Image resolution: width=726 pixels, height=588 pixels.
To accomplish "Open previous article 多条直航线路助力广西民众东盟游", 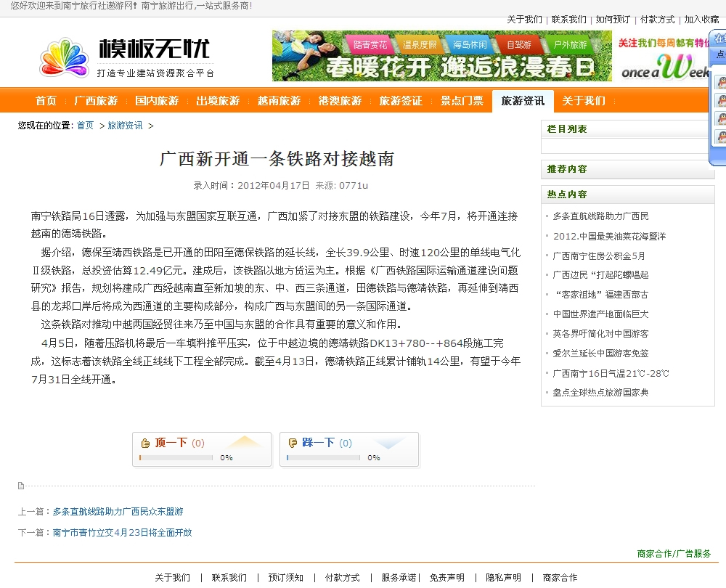I will [118, 512].
